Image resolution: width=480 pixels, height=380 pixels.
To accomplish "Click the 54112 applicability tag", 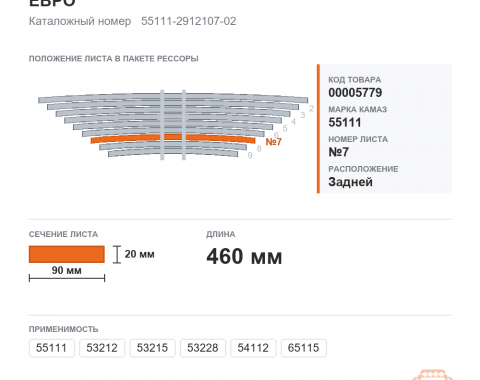I will coord(253,348).
